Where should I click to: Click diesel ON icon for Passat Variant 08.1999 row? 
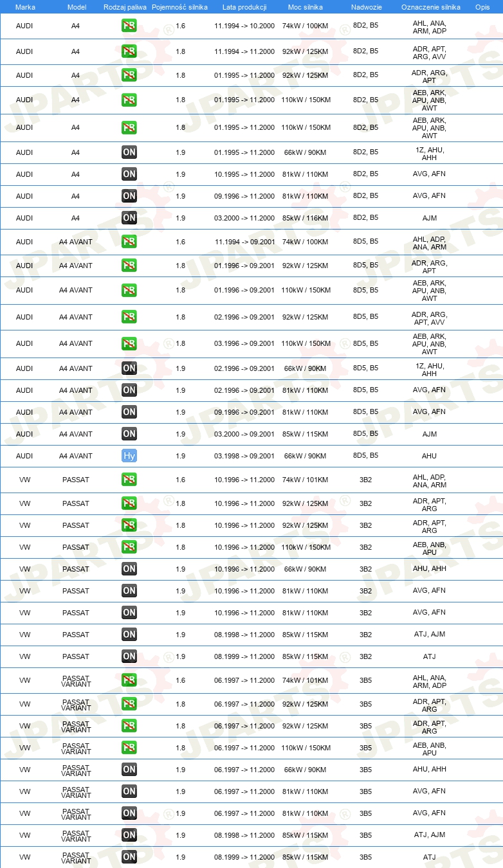click(129, 857)
